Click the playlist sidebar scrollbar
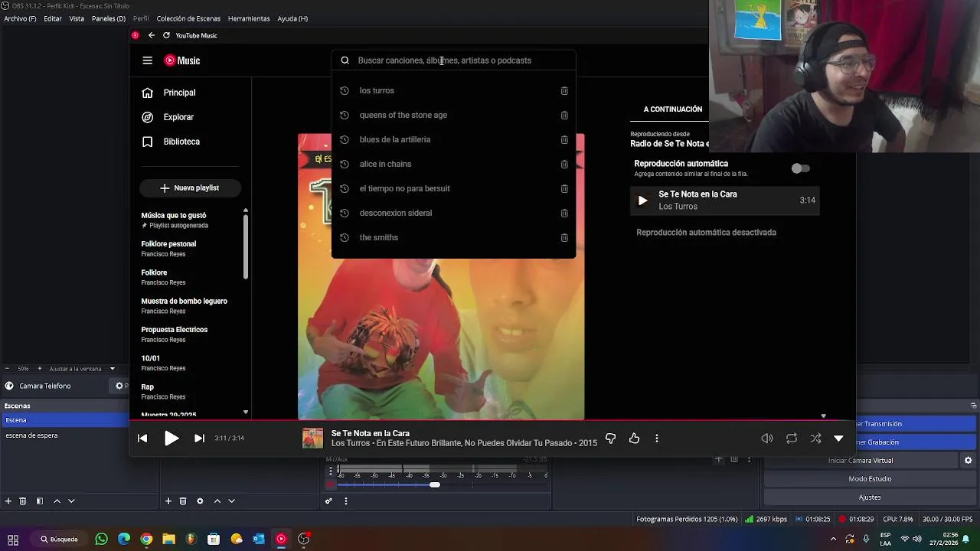 (x=246, y=246)
